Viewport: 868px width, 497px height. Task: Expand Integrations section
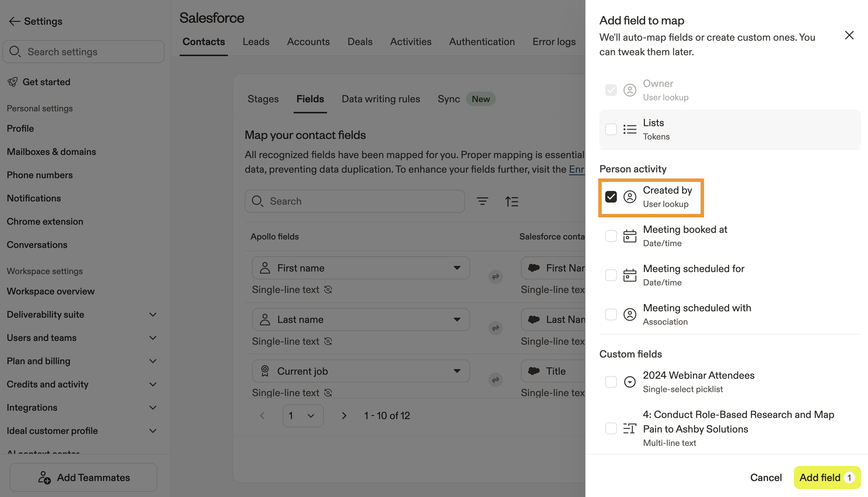153,407
